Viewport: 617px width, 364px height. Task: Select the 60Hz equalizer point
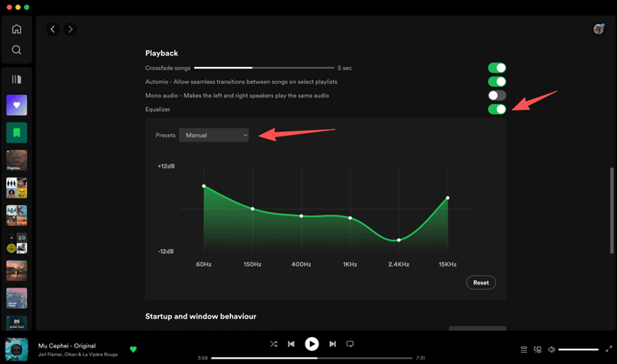point(204,186)
